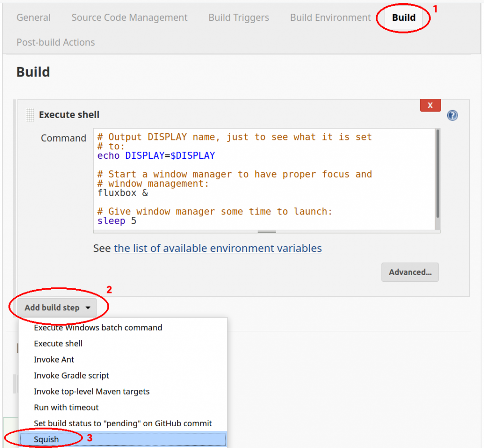The height and width of the screenshot is (448, 484).
Task: Click the dropdown arrow on Add build step
Action: tap(88, 307)
